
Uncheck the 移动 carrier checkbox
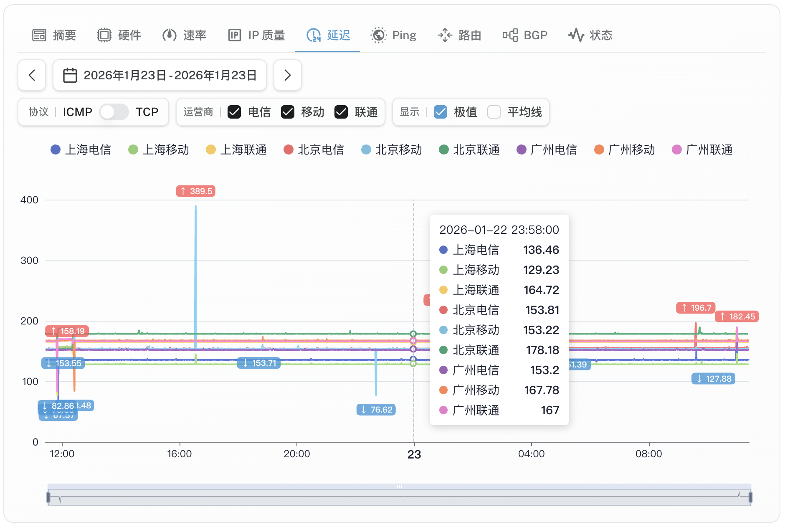pyautogui.click(x=288, y=112)
